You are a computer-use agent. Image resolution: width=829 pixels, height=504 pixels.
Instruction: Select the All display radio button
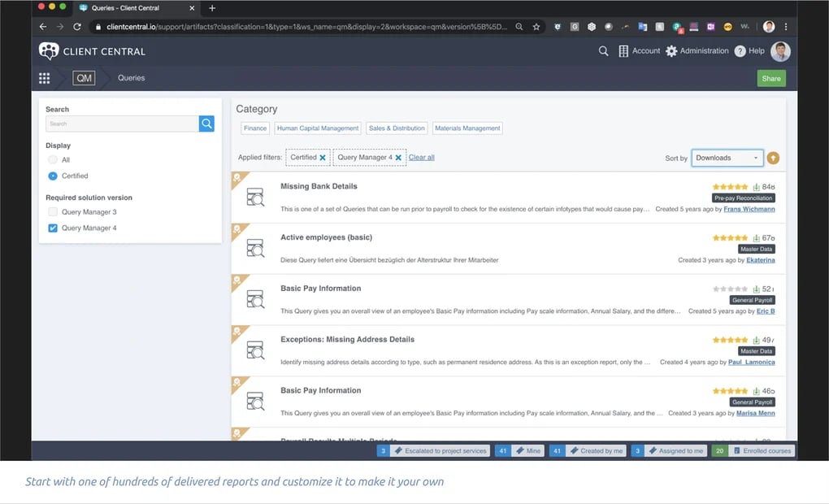[53, 160]
